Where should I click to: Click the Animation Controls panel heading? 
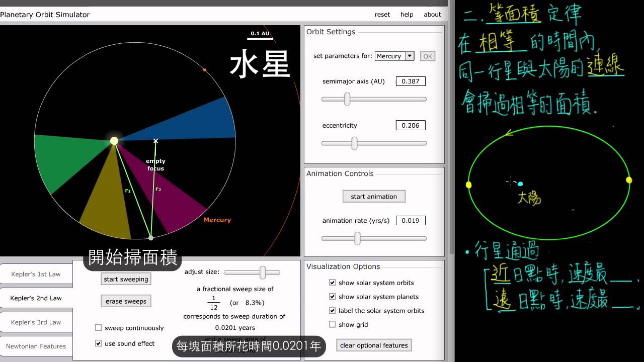point(340,173)
